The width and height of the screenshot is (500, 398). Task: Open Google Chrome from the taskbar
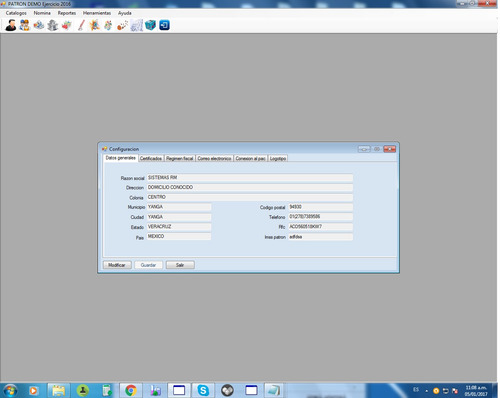coord(131,390)
